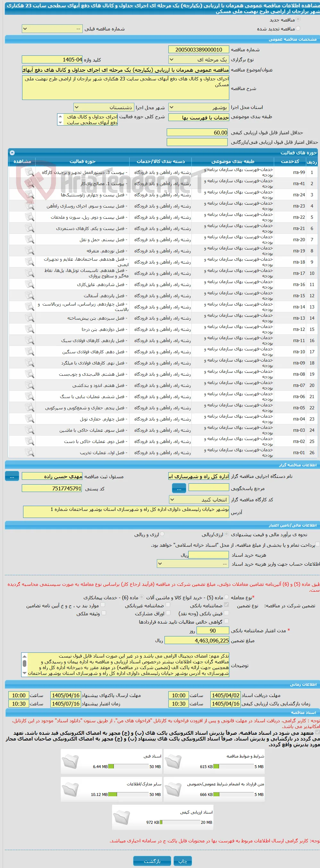320x868 pixels.
Task: Open view icon for row rra-01
Action: pyautogui.click(x=30, y=452)
